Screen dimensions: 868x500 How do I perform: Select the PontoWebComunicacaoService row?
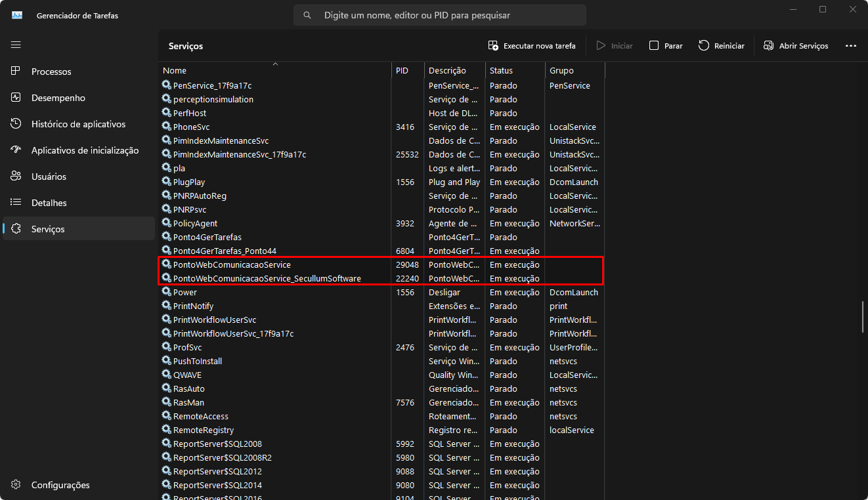coord(232,264)
